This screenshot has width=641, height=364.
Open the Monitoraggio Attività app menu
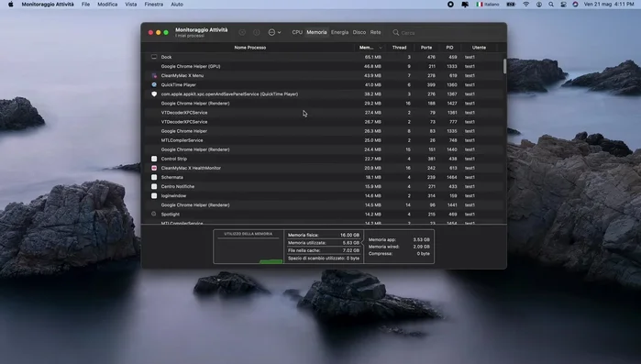tap(48, 4)
